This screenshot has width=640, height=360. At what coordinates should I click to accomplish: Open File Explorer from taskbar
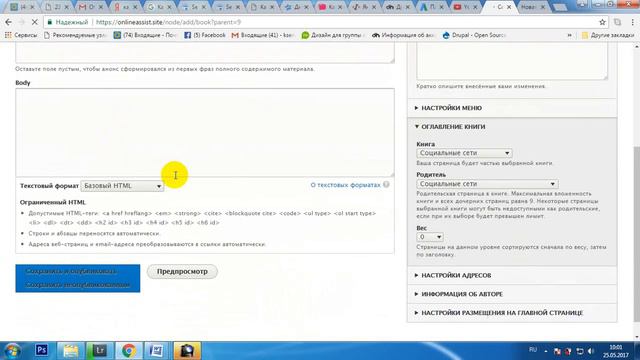(x=71, y=351)
